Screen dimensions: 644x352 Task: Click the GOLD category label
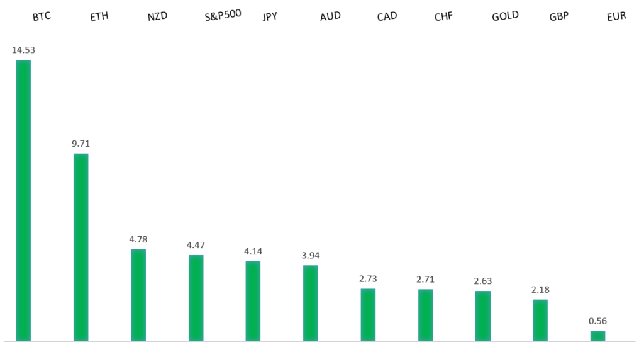click(505, 16)
